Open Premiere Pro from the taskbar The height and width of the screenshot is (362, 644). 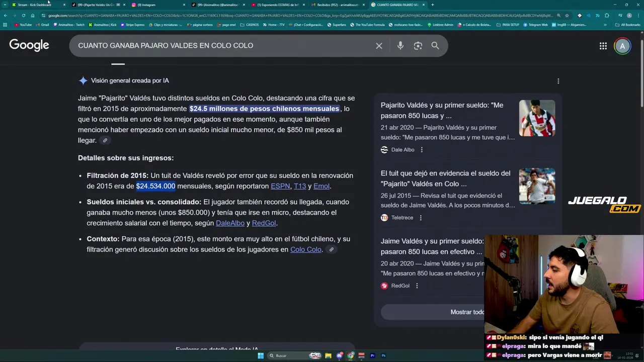click(372, 355)
